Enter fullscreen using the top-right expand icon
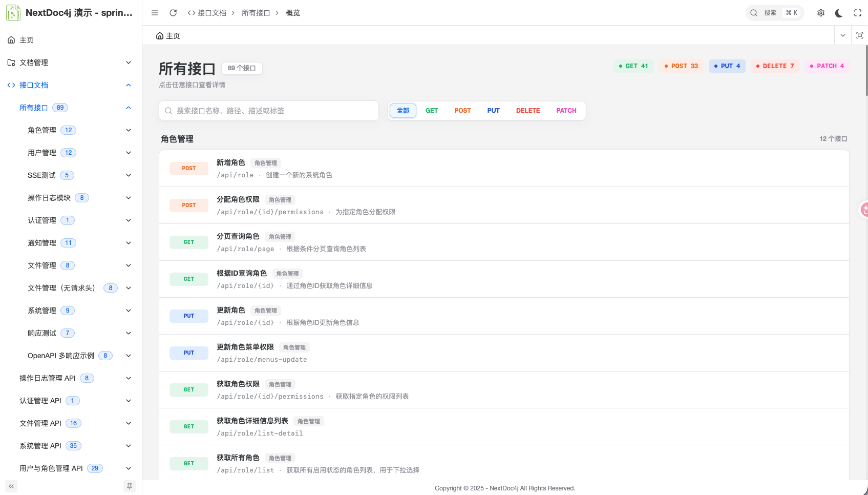The height and width of the screenshot is (495, 868). point(858,13)
